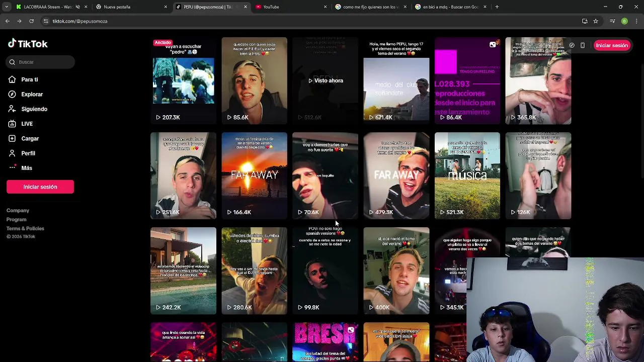Open the pink 86.4K views photo post
This screenshot has width=644, height=362.
pos(467,80)
